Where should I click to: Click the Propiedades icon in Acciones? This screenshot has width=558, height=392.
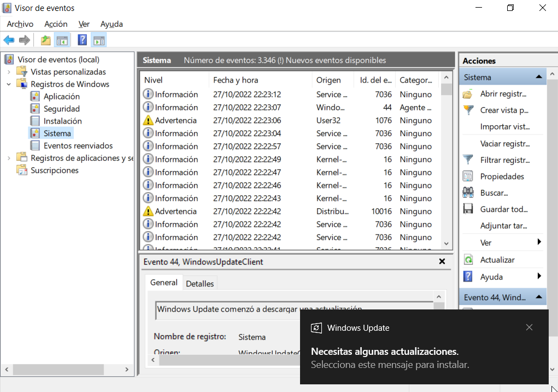pyautogui.click(x=468, y=177)
